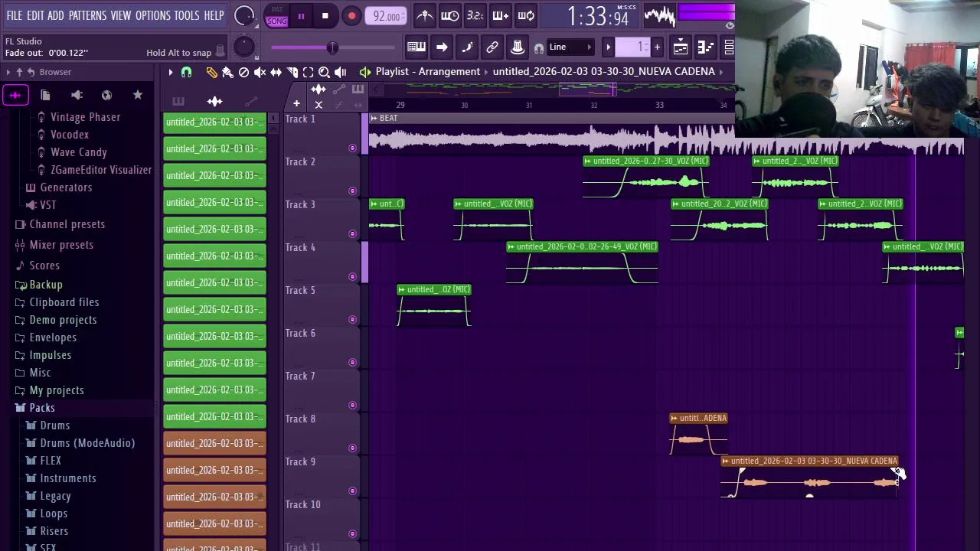Mute Track 4 with its green dot
The width and height of the screenshot is (980, 551).
pyautogui.click(x=352, y=276)
